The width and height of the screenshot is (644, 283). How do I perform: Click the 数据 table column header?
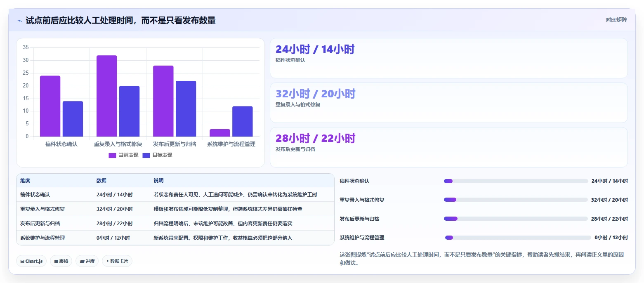[101, 181]
